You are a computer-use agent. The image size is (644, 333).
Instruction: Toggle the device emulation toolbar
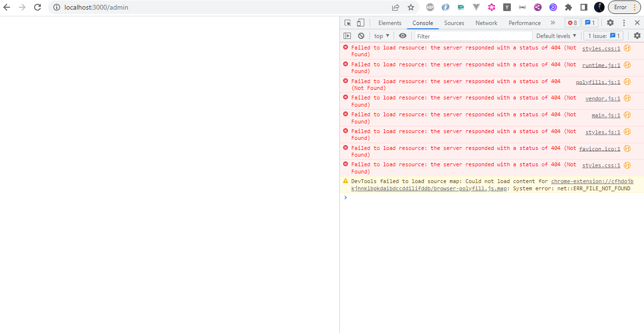361,23
